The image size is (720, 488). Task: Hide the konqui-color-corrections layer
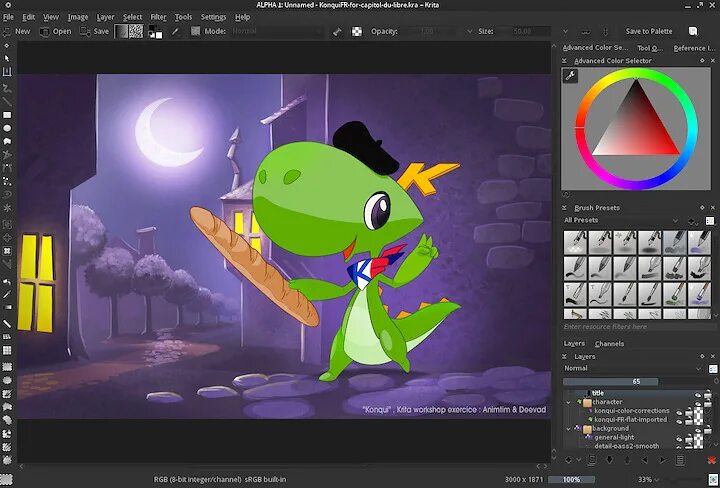coord(681,411)
